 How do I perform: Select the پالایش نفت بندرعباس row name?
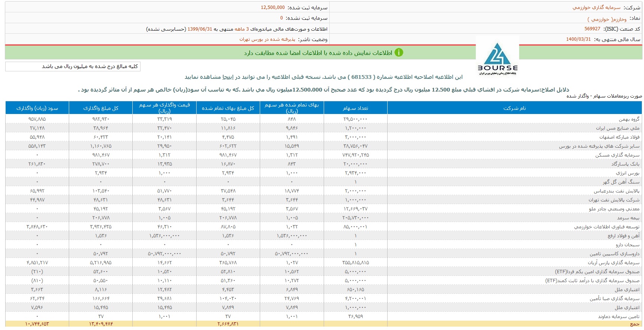pyautogui.click(x=617, y=191)
